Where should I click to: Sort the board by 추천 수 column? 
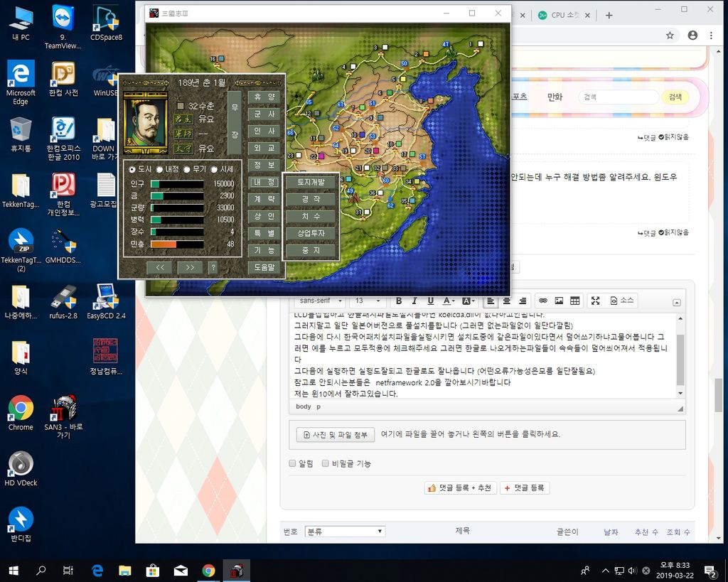coord(646,532)
